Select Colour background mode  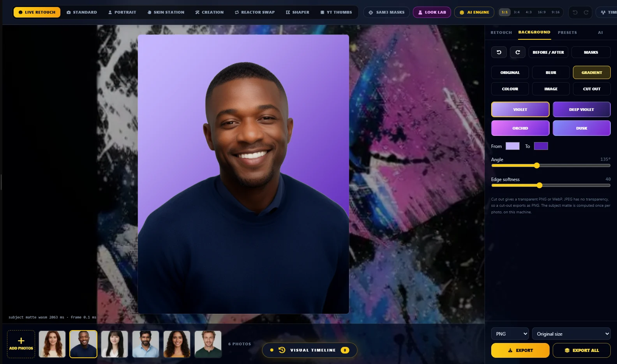(x=510, y=89)
